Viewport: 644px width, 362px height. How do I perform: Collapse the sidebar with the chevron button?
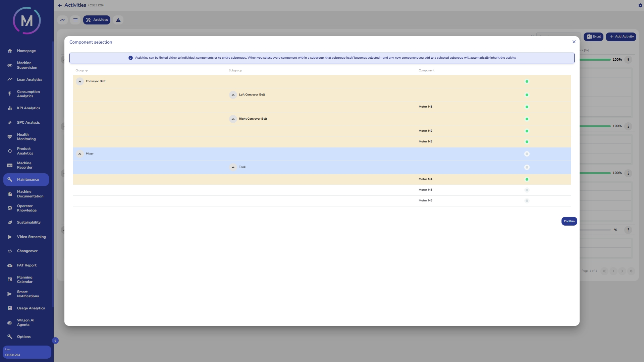point(55,341)
